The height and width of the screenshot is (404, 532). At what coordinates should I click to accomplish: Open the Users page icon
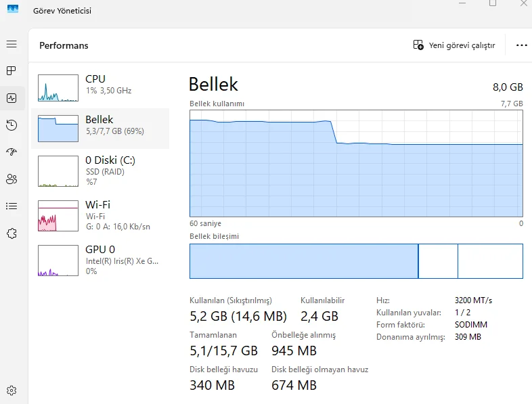tap(12, 179)
